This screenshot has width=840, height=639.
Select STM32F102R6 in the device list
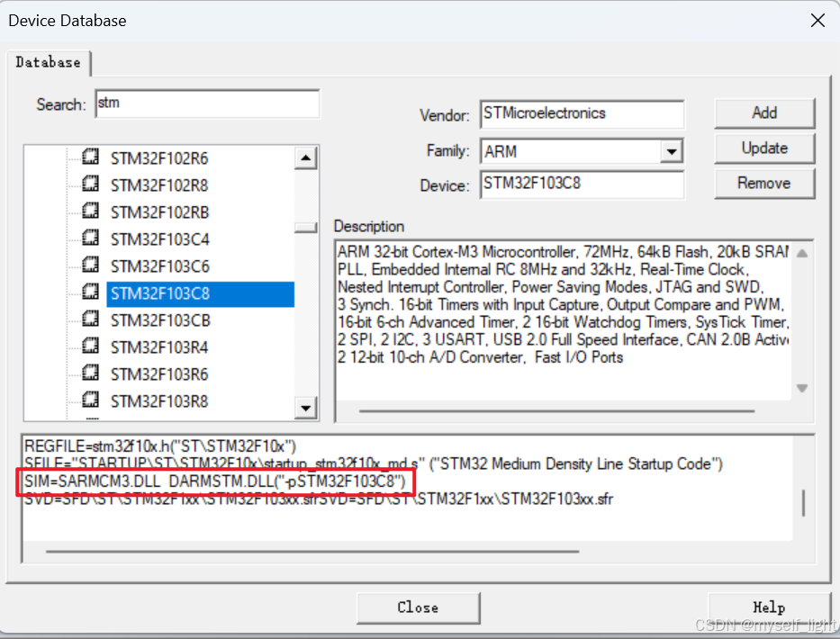159,158
